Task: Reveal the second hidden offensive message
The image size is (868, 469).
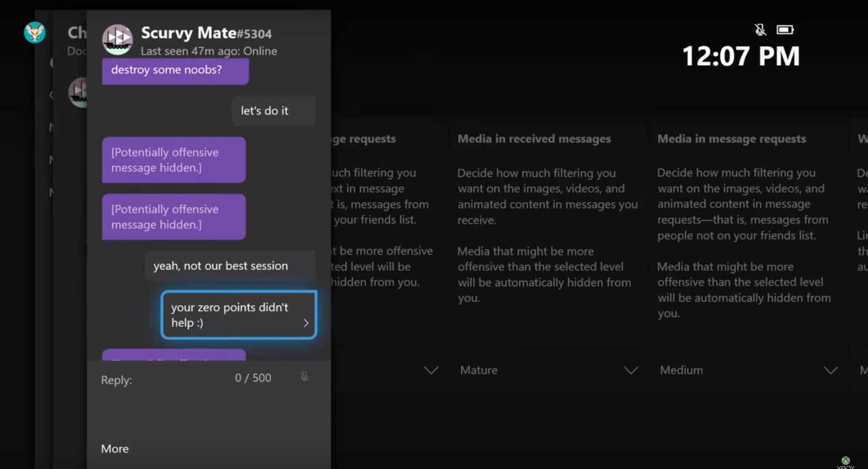Action: coord(174,217)
